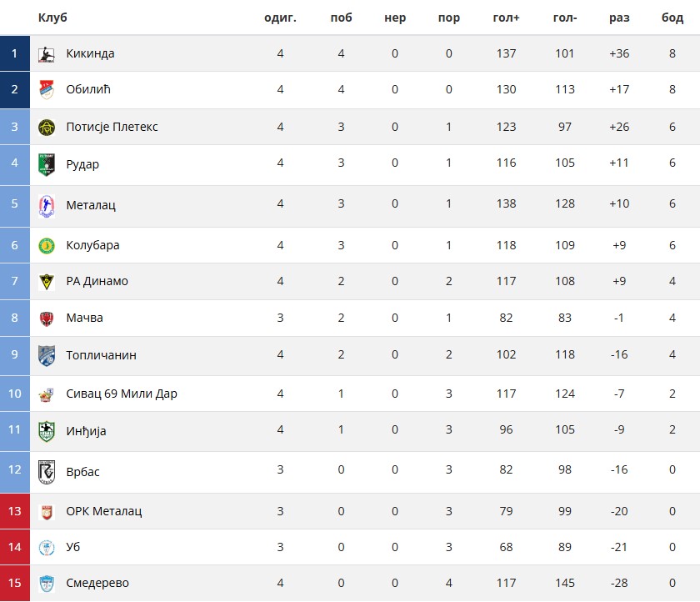Open the Смедерево team name link

coord(97,583)
